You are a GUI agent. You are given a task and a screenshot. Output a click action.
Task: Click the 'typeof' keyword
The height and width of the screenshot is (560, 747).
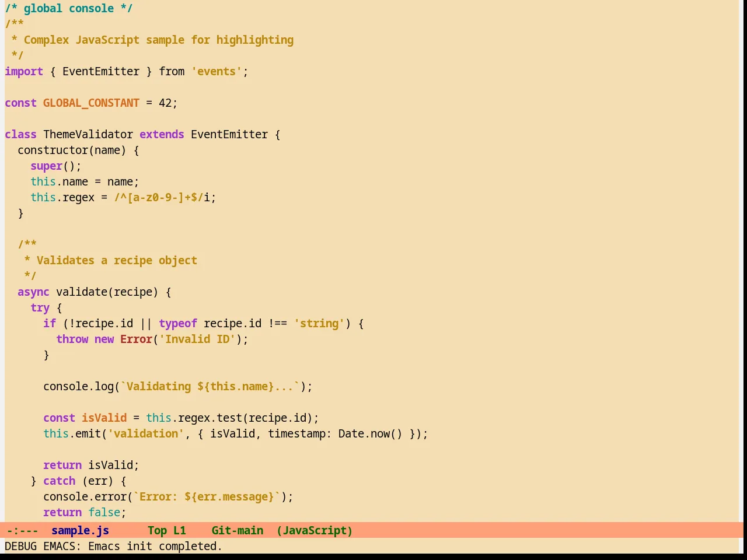point(178,323)
